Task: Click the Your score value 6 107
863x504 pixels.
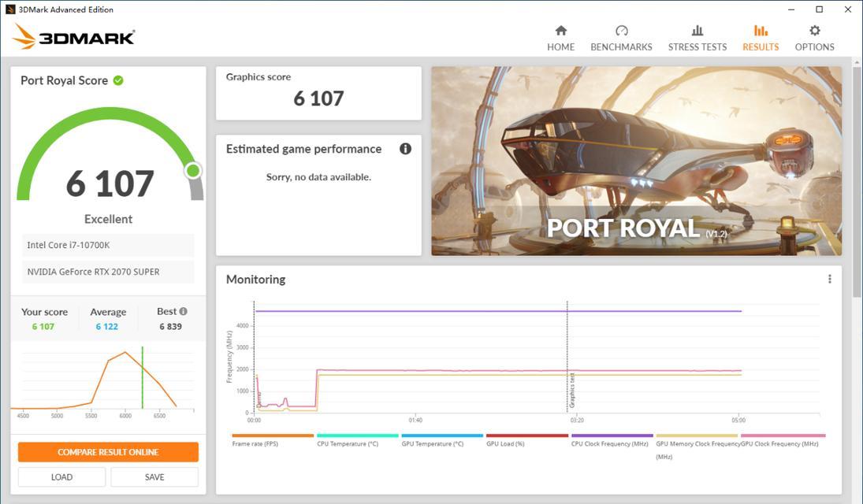Action: coord(43,326)
